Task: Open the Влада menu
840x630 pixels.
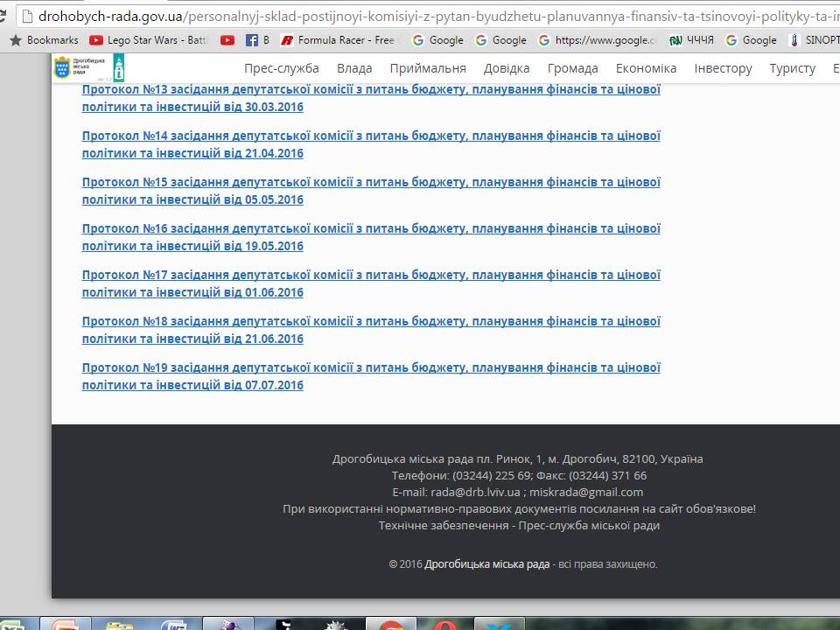Action: (x=354, y=68)
